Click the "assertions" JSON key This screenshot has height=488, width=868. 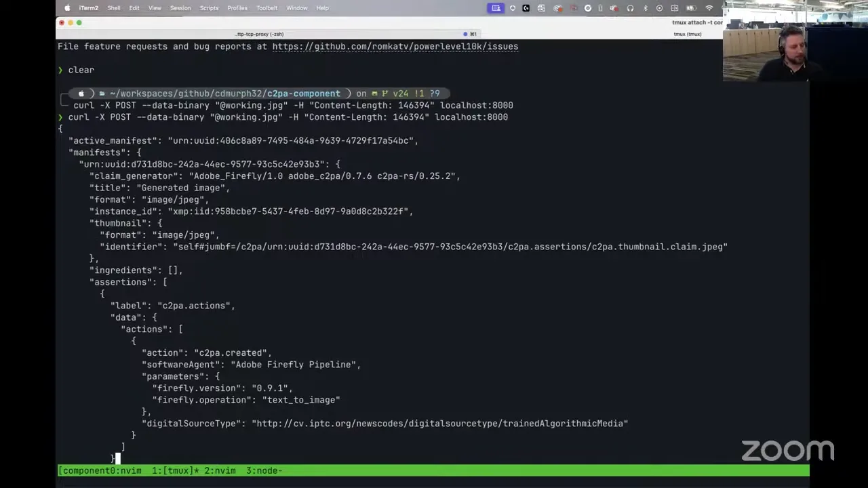coord(121,282)
